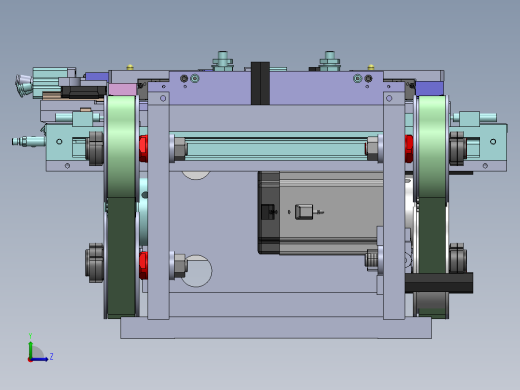
Task: Select the lower-left red nut
Action: [x=143, y=265]
